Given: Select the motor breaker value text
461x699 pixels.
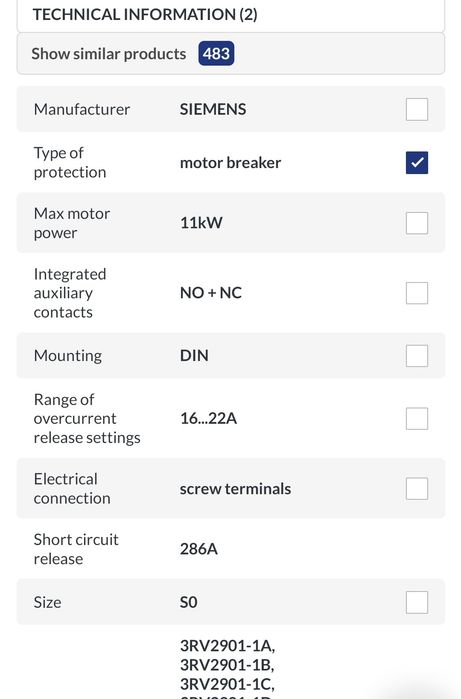Looking at the screenshot, I should coord(230,163).
